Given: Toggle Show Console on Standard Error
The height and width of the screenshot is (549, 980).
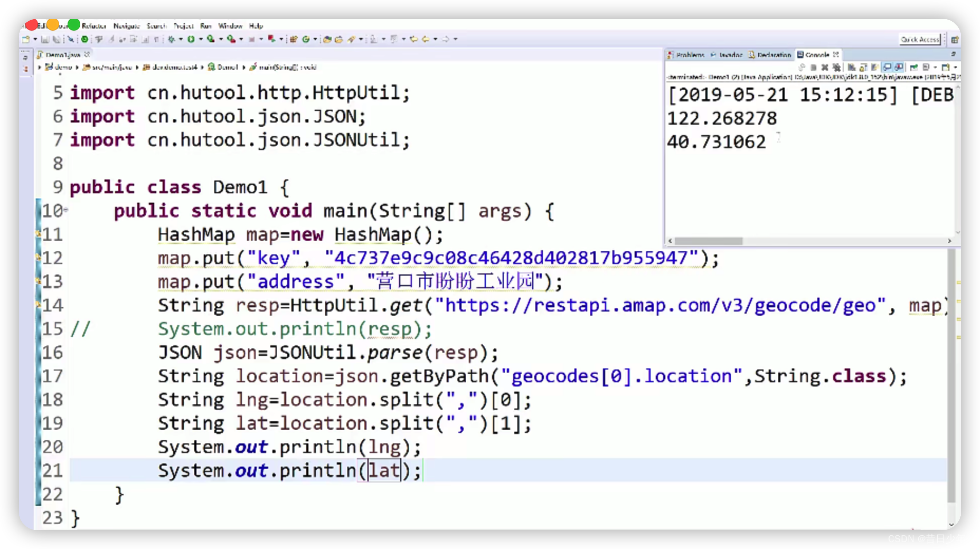Looking at the screenshot, I should (899, 68).
